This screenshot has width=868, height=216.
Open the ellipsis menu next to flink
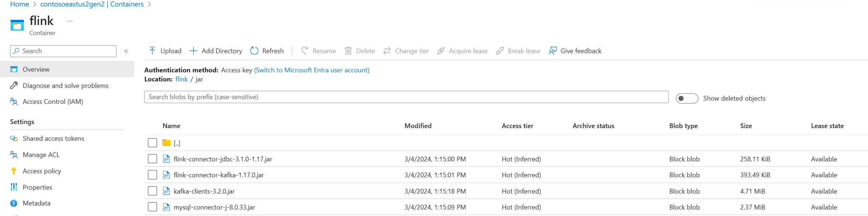click(70, 21)
